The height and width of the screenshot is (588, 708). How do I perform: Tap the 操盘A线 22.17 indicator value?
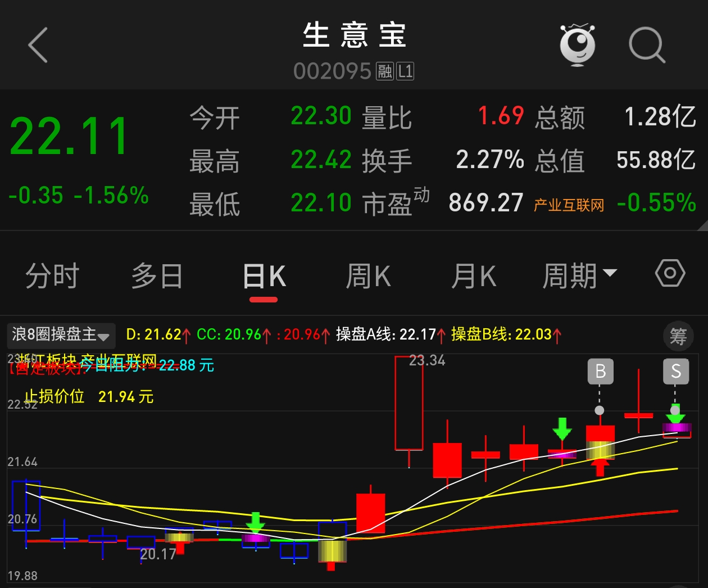tap(391, 334)
